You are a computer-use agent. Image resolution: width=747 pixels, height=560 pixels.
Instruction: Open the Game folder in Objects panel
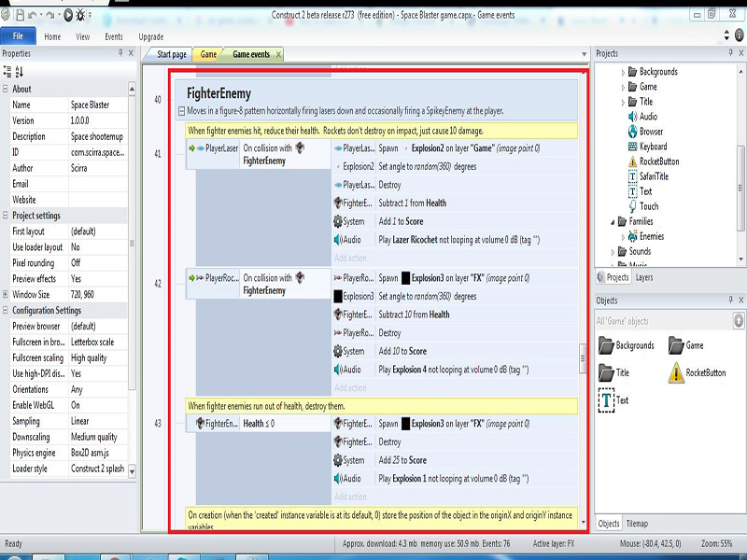point(685,345)
